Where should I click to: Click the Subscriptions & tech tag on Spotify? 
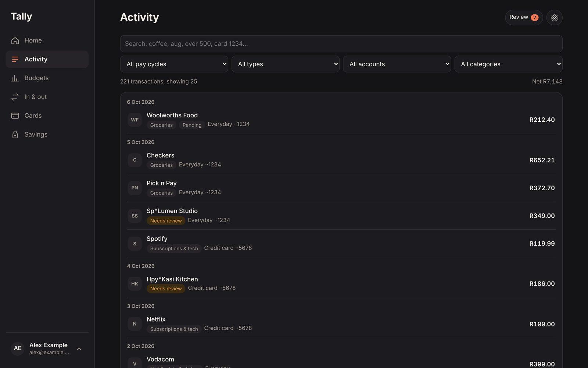(174, 248)
